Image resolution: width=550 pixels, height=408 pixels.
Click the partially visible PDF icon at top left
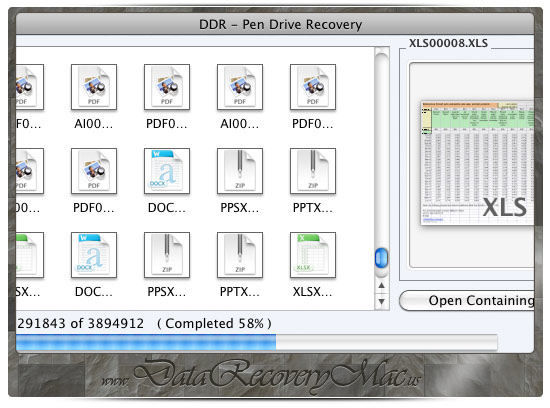click(x=30, y=87)
